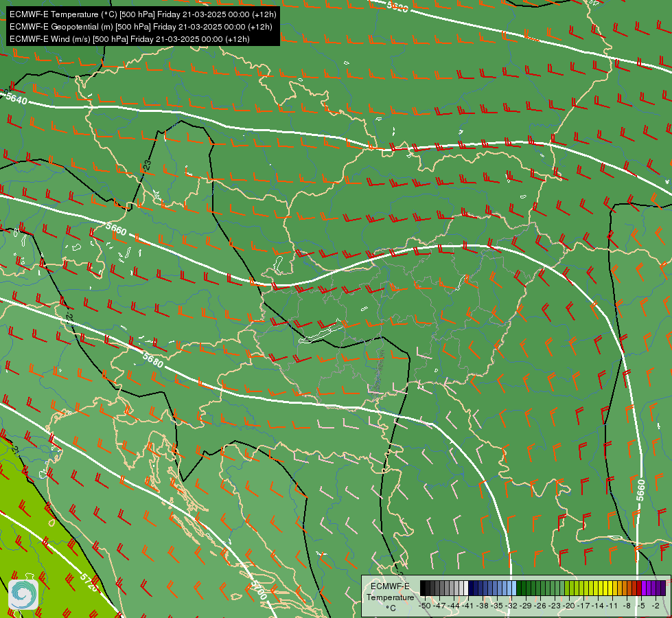Click the -2 value on the legend scale
The height and width of the screenshot is (618, 672).
tap(655, 606)
